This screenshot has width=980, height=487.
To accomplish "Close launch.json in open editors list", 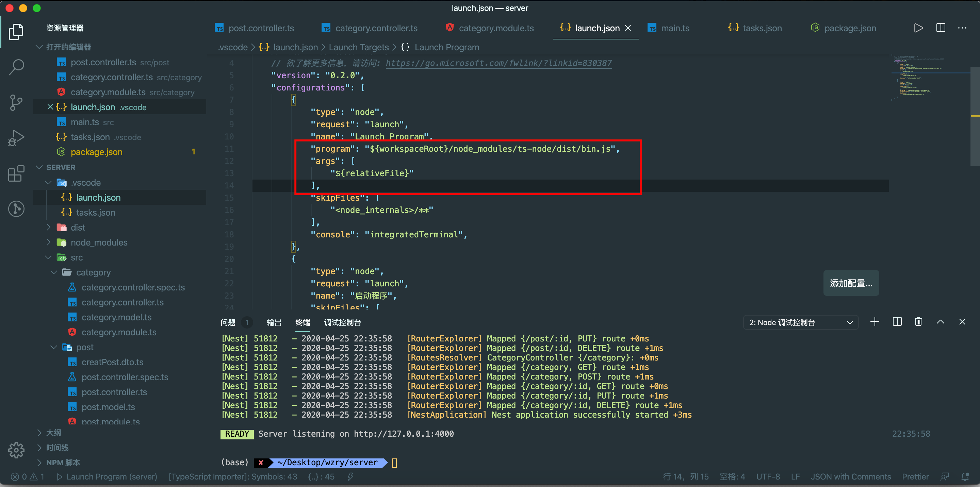I will click(x=50, y=107).
